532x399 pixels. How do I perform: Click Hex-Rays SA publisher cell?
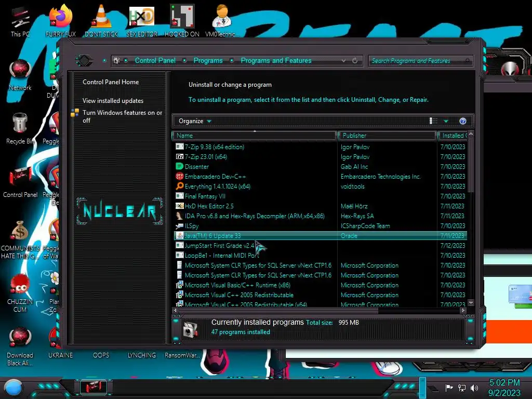357,216
